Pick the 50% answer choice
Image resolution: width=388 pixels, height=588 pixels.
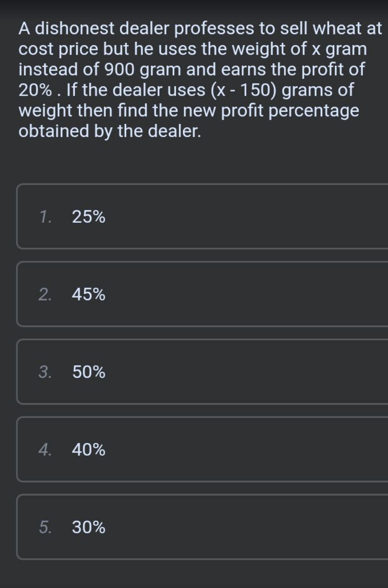[202, 372]
